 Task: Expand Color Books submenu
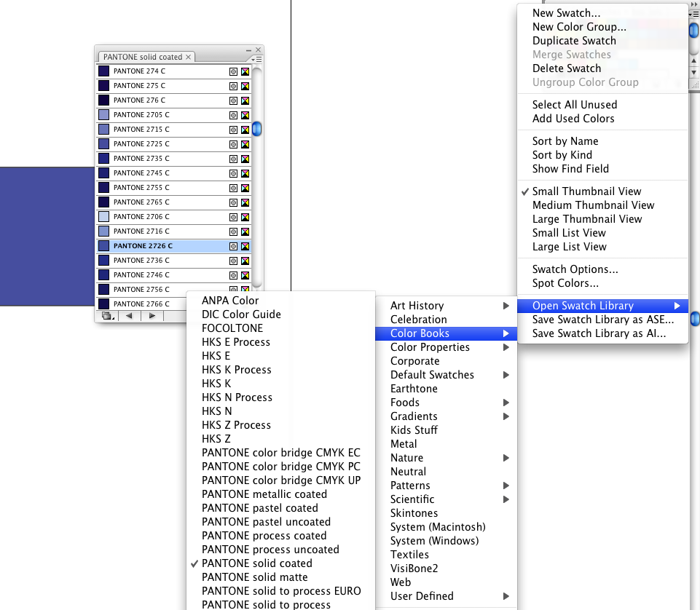tap(446, 333)
